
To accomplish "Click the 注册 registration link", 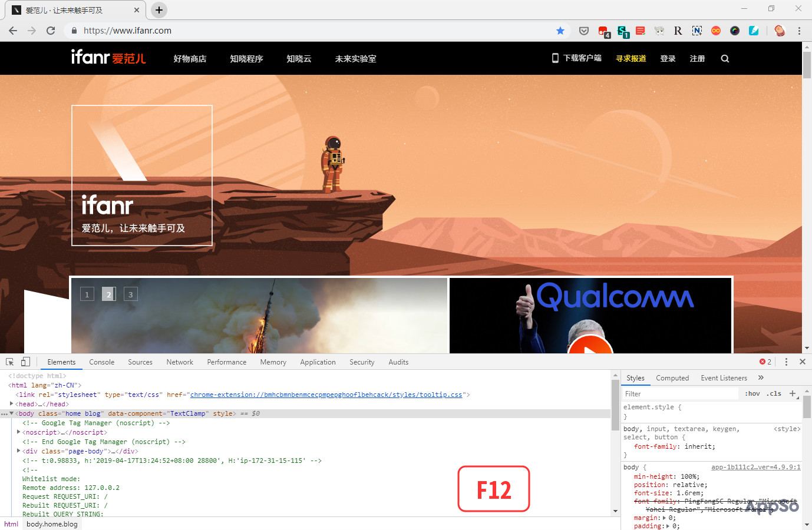I will click(697, 58).
